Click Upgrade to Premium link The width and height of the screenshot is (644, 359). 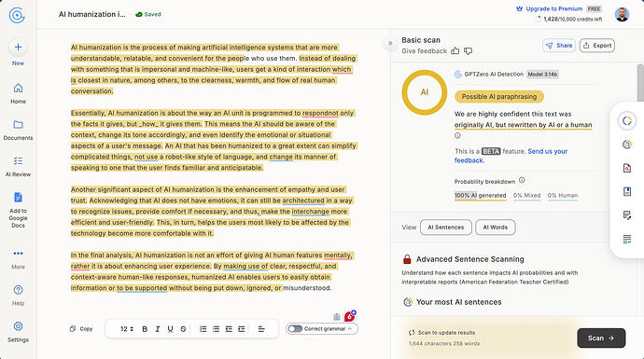pyautogui.click(x=550, y=8)
